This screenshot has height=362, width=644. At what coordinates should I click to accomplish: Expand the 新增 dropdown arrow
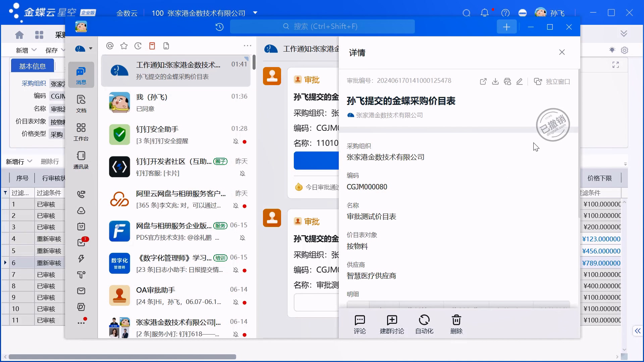pyautogui.click(x=34, y=50)
